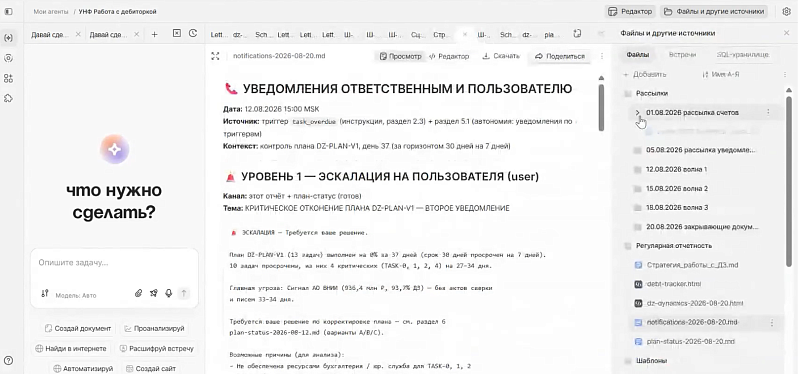798x374 pixels.
Task: Toggle the left sidebar panel icon
Action: [x=8, y=11]
